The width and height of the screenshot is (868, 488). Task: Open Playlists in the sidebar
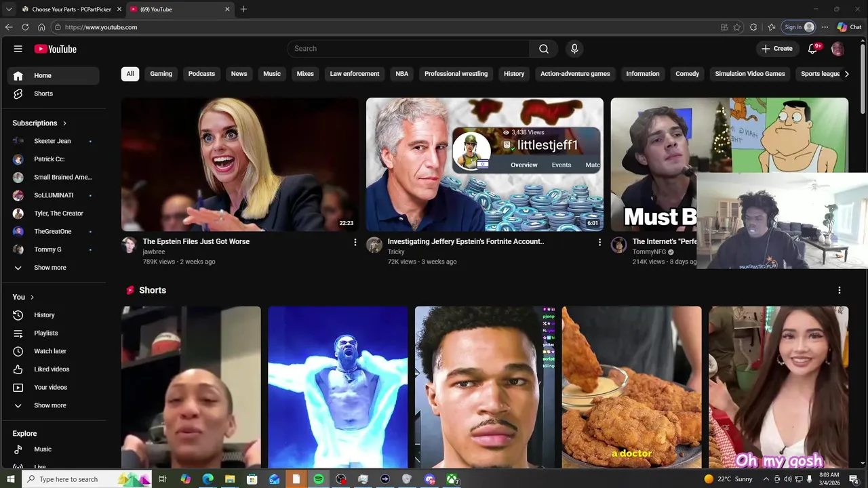(54, 333)
